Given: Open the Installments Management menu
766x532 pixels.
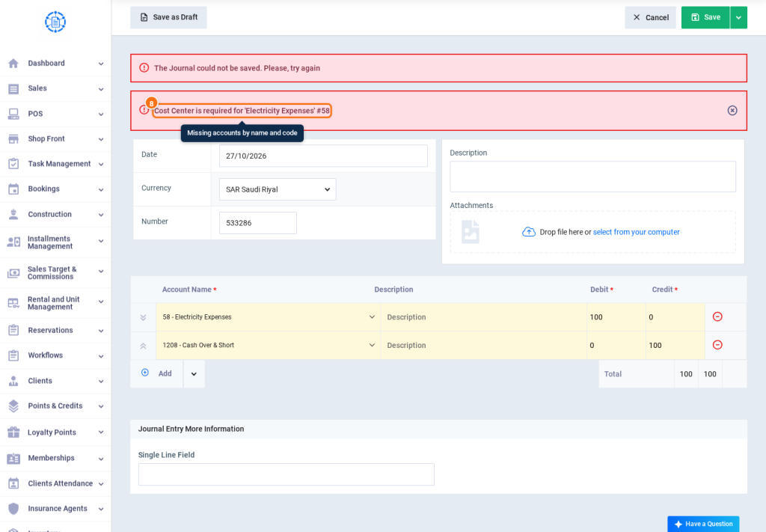Looking at the screenshot, I should coord(55,242).
